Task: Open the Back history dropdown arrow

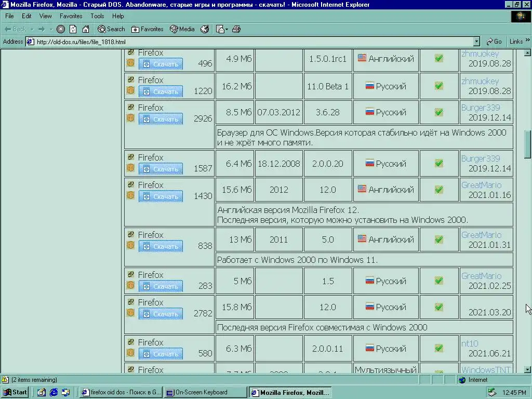Action: 32,29
